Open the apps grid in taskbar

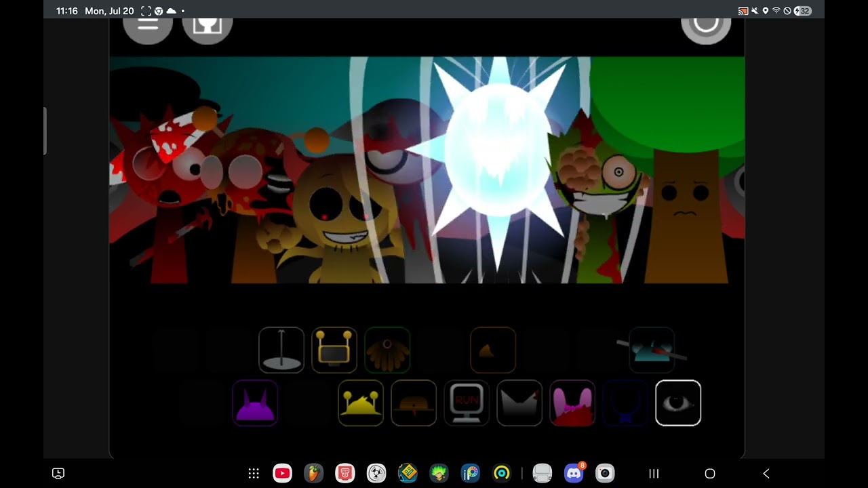point(254,474)
